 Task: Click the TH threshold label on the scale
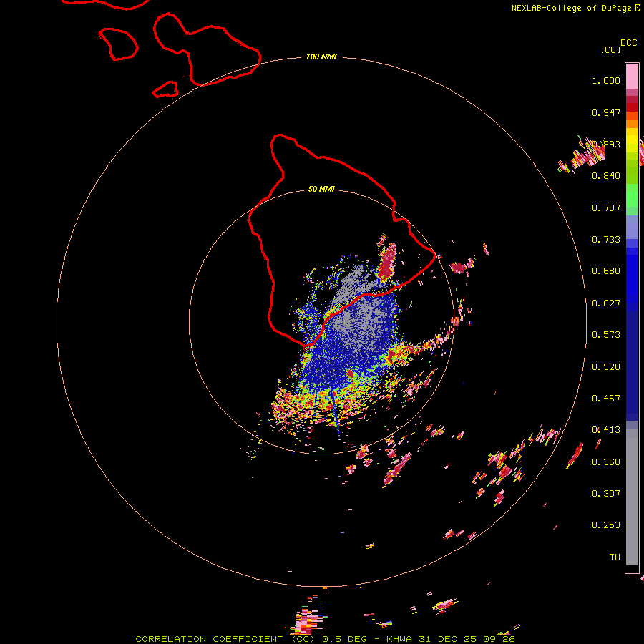[615, 557]
